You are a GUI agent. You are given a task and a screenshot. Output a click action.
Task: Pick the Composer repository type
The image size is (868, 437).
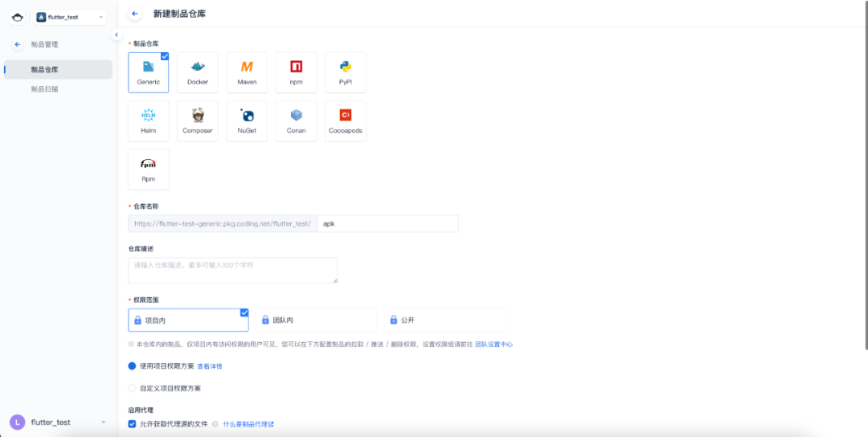click(x=198, y=121)
